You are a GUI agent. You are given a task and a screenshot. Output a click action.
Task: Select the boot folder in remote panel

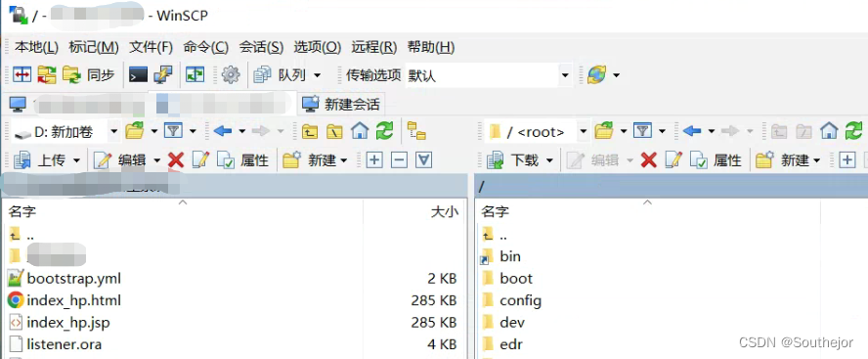point(516,278)
